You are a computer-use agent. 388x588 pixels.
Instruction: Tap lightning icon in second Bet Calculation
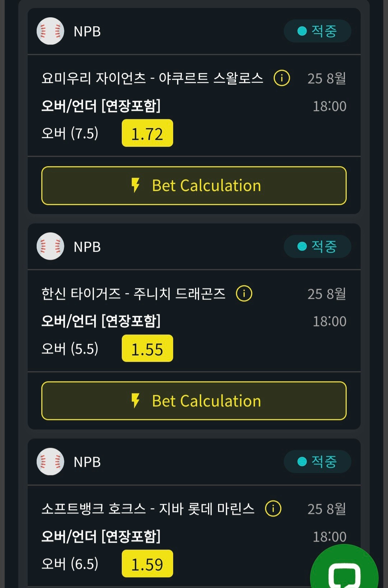(135, 401)
